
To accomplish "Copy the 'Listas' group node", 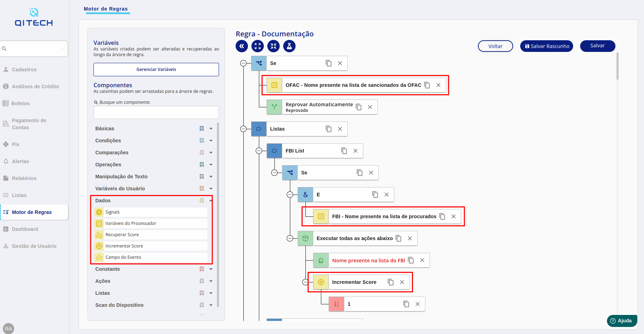I will tap(329, 129).
